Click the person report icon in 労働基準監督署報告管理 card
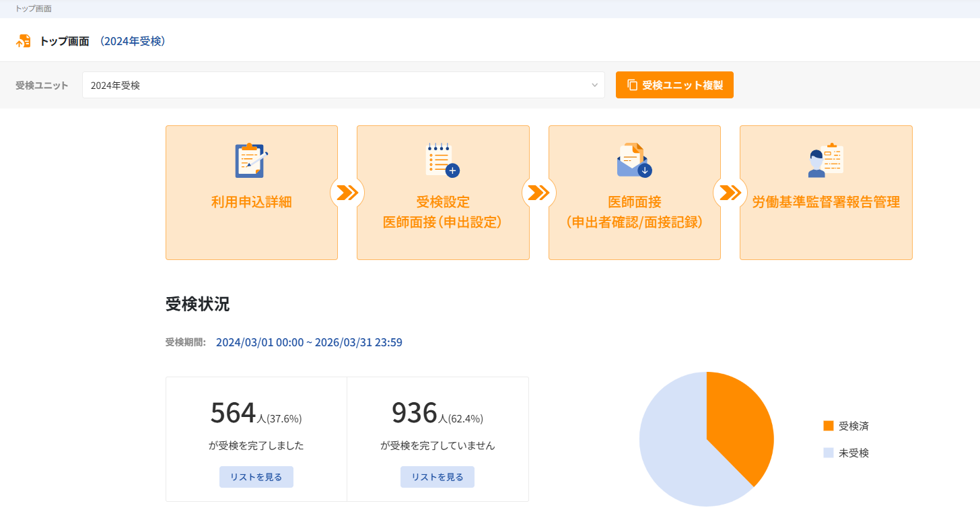The height and width of the screenshot is (514, 980). tap(826, 160)
